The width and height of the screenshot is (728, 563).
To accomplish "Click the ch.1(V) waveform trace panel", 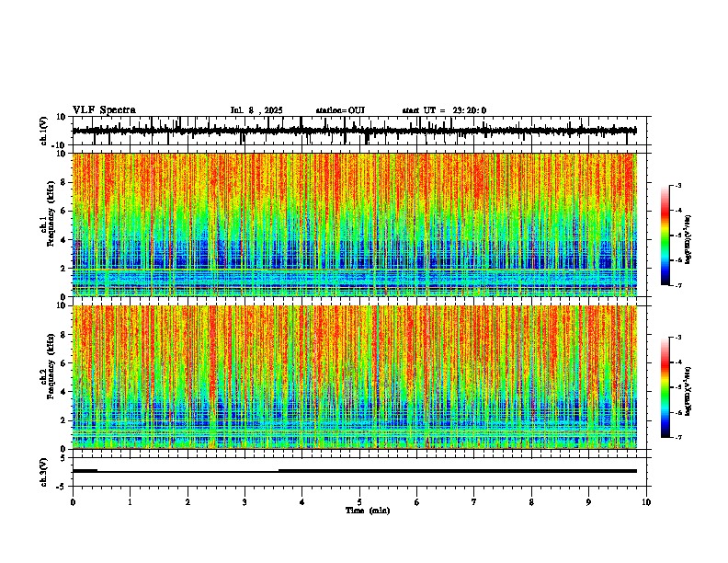I will pos(361,131).
